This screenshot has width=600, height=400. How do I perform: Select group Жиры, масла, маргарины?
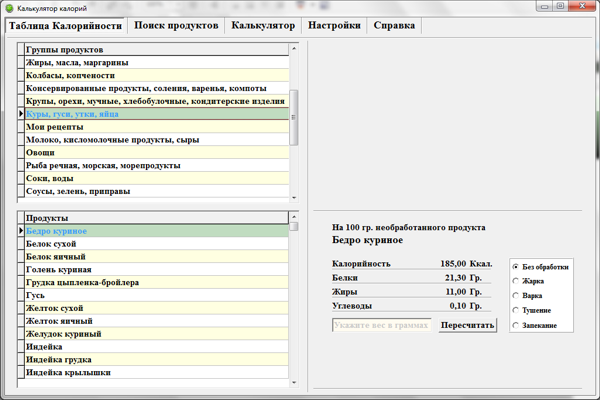(157, 62)
